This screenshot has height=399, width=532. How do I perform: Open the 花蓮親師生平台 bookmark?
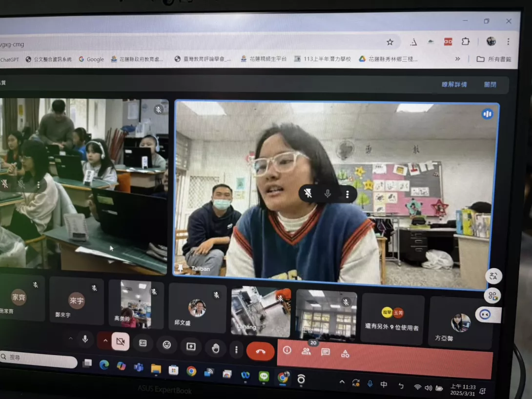263,59
